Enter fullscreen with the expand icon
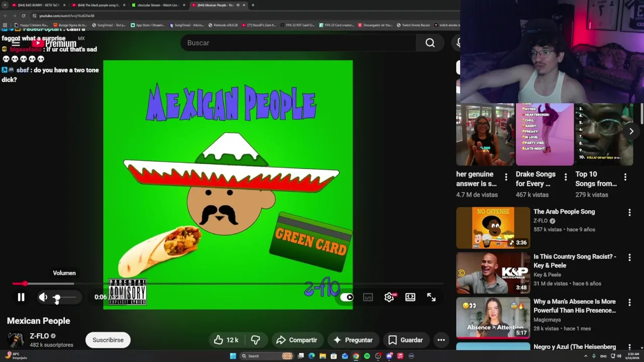 (x=431, y=297)
